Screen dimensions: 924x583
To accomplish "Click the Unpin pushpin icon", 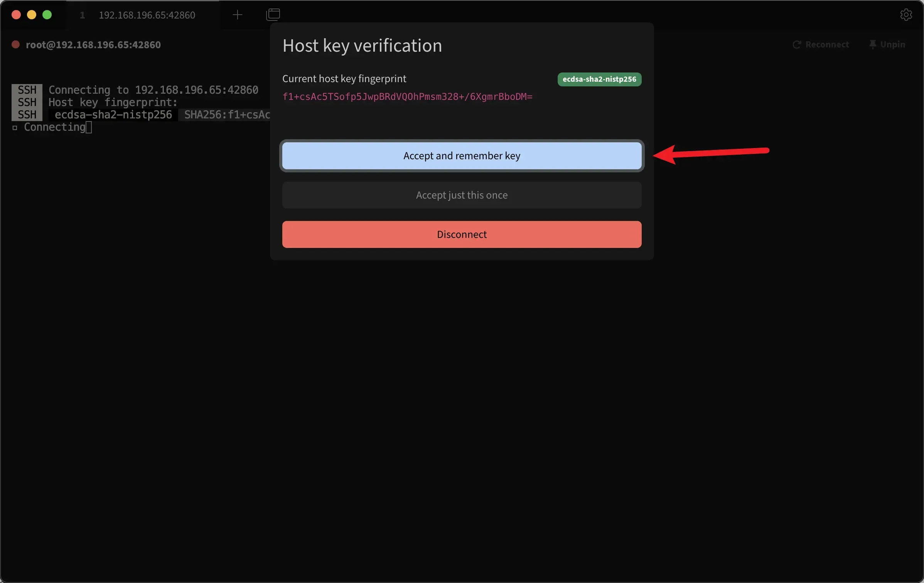I will (873, 45).
